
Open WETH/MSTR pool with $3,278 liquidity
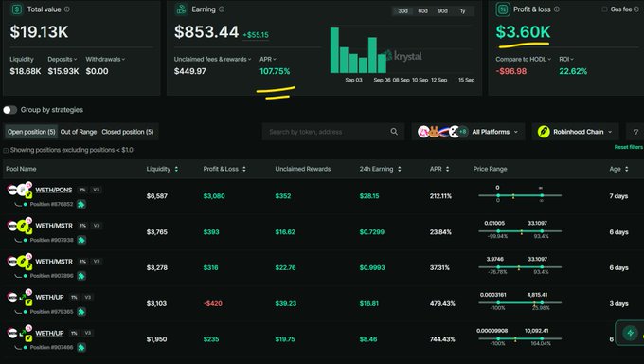[54, 262]
